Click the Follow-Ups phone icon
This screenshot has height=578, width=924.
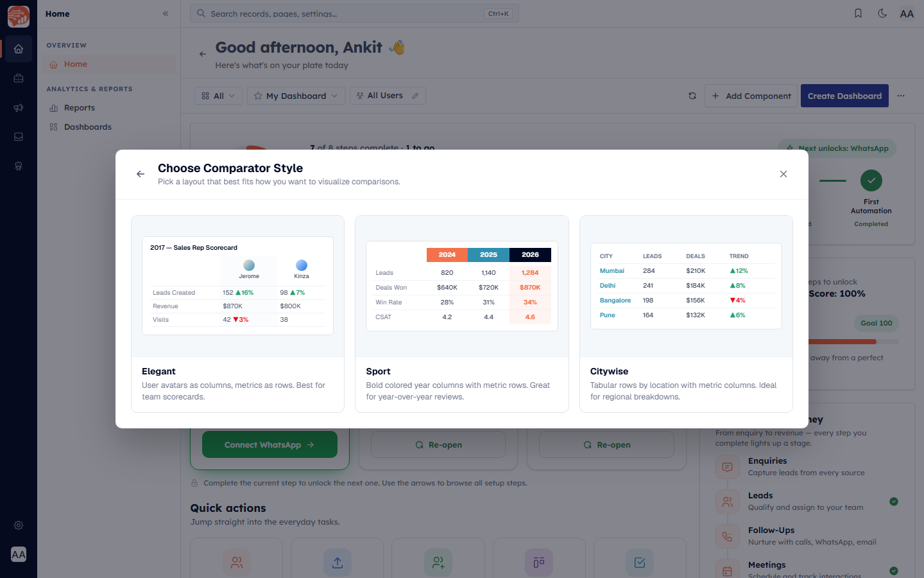pyautogui.click(x=727, y=536)
